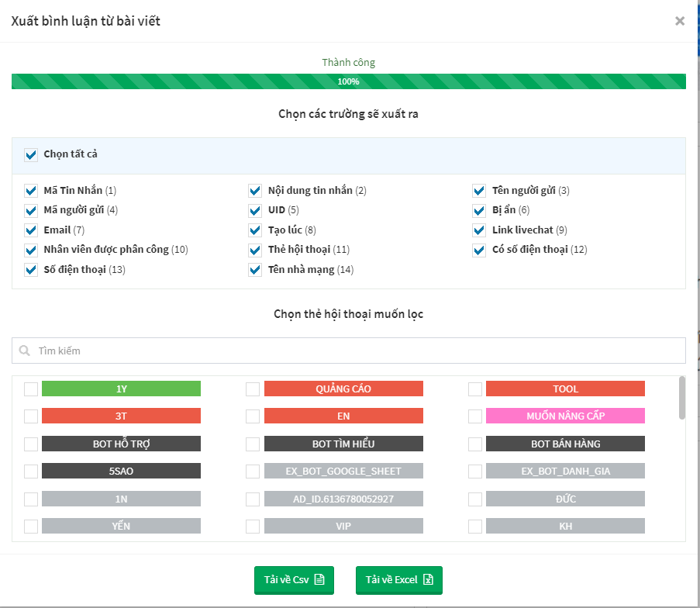The image size is (700, 608).
Task: Click the Tải về Csv button
Action: pyautogui.click(x=295, y=580)
